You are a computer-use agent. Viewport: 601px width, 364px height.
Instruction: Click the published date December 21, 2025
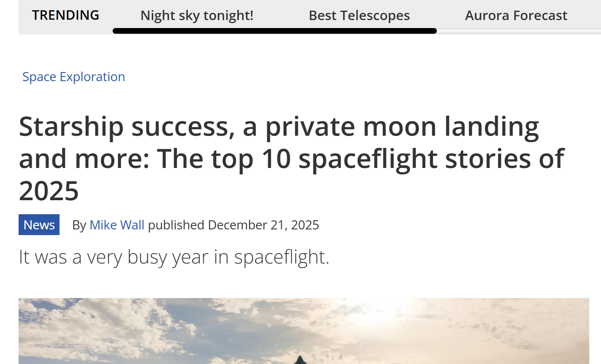(x=264, y=225)
